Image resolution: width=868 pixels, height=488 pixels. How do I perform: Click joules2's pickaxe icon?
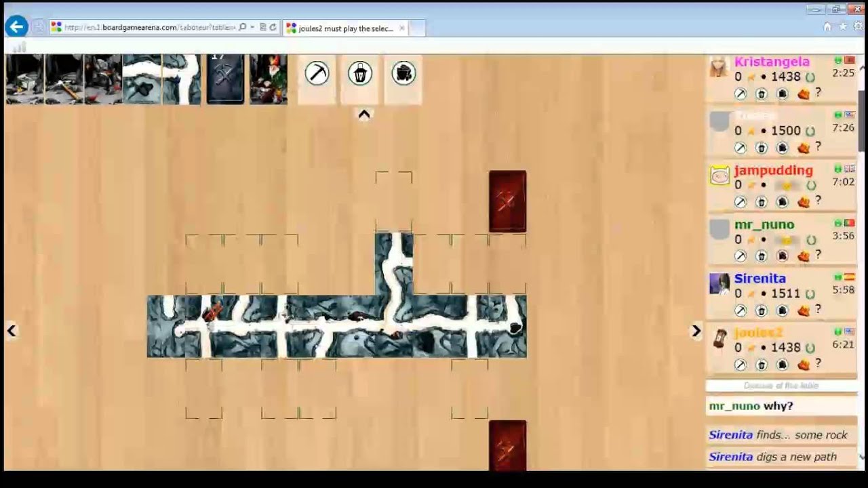(x=741, y=365)
